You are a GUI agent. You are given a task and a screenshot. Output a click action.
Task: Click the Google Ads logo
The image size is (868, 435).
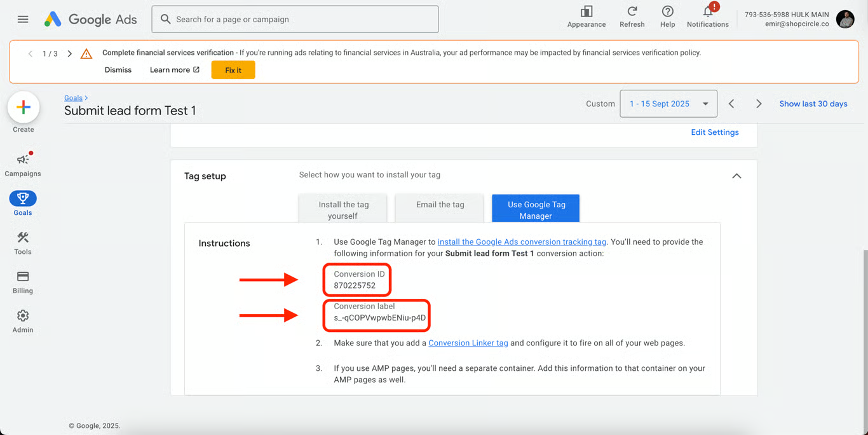coord(90,19)
